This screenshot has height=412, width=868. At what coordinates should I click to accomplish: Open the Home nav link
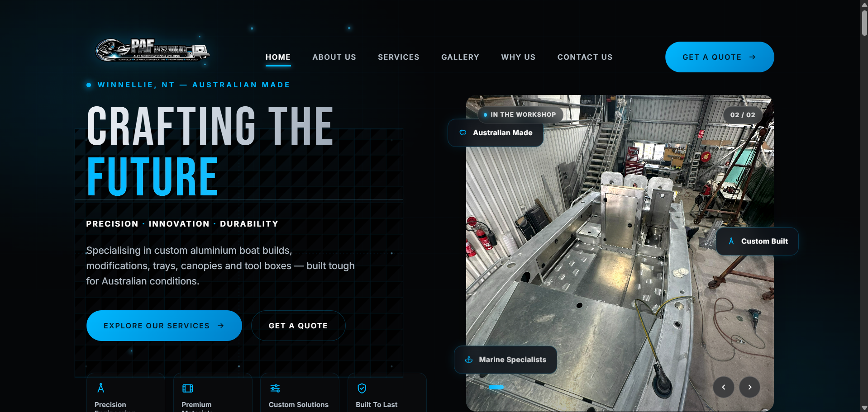[278, 57]
